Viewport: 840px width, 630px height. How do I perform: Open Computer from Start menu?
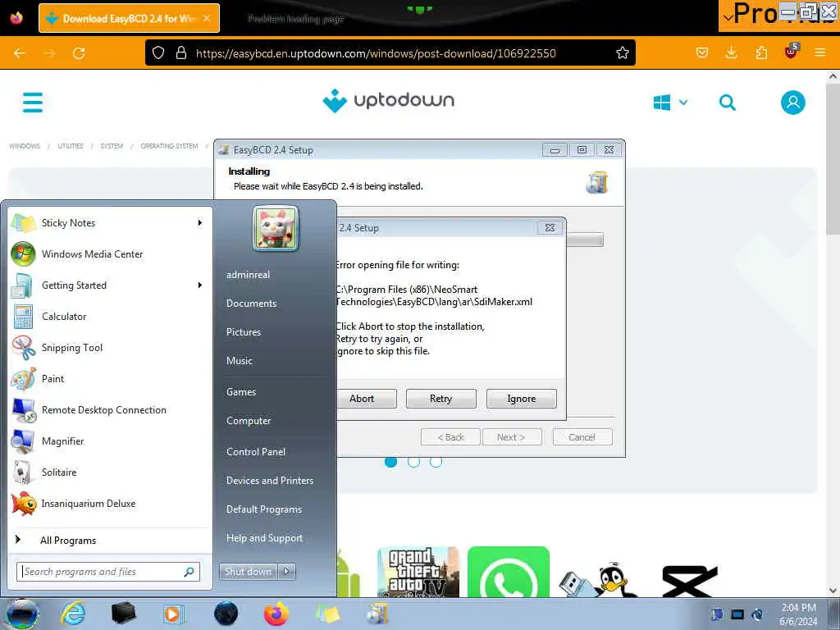pos(249,421)
